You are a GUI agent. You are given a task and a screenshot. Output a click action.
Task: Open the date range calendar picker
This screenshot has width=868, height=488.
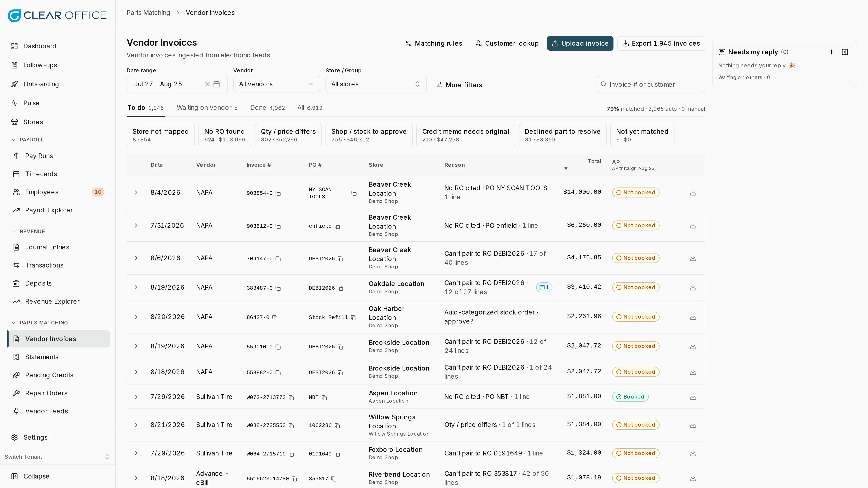tap(217, 84)
